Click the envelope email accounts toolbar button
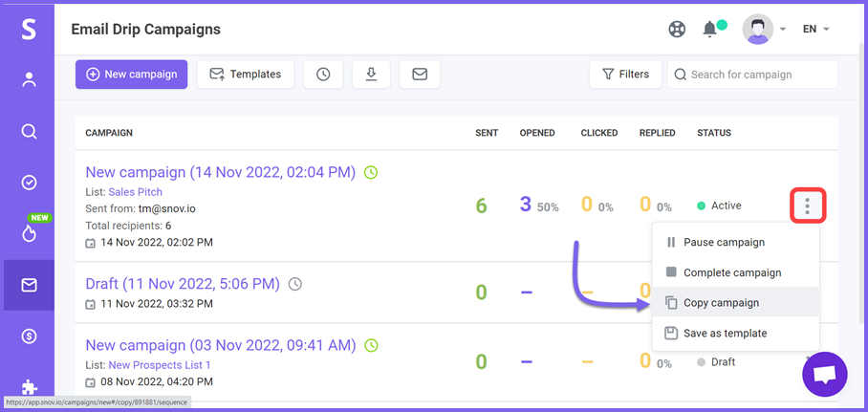868x412 pixels. click(420, 75)
